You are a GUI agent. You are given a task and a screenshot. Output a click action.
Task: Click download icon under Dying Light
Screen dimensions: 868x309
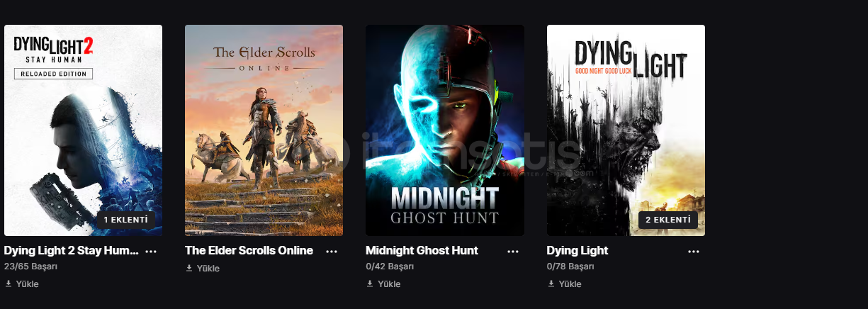pyautogui.click(x=551, y=283)
